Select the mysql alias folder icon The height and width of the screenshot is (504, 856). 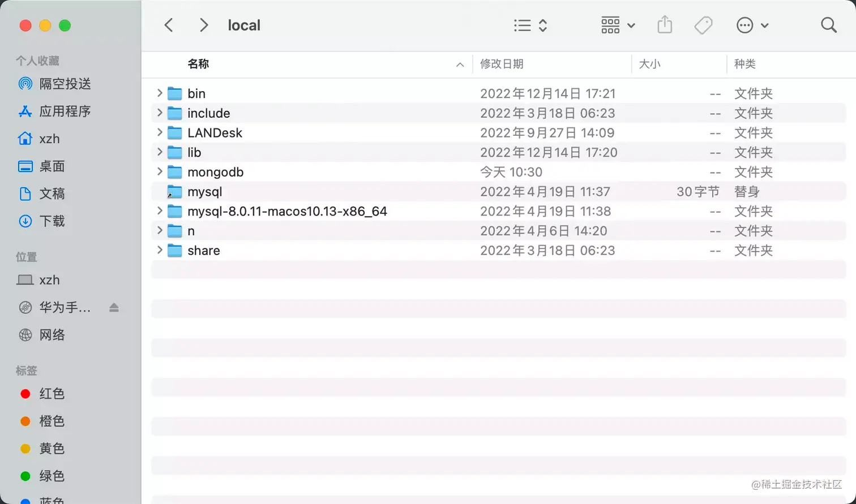[x=175, y=192]
